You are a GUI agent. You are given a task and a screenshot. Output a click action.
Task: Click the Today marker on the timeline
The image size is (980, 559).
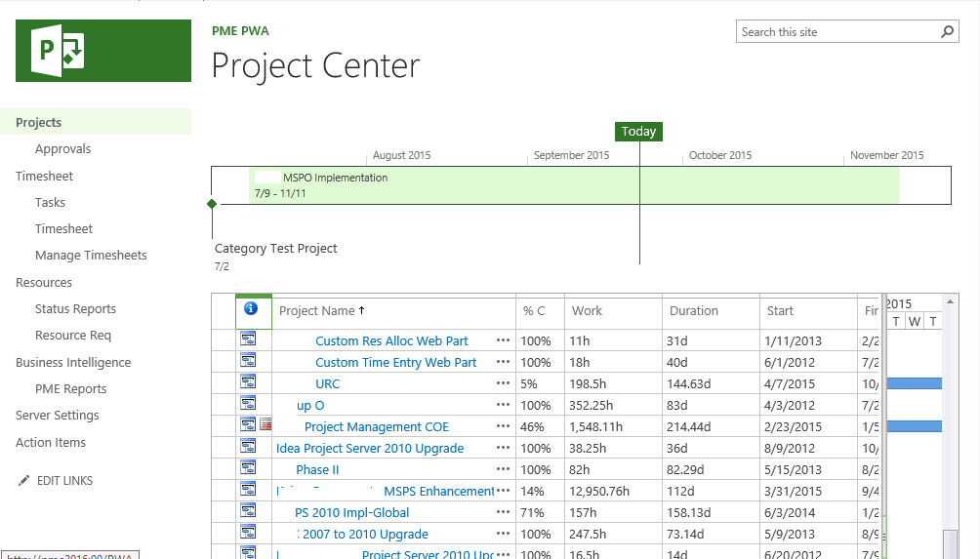[x=638, y=131]
